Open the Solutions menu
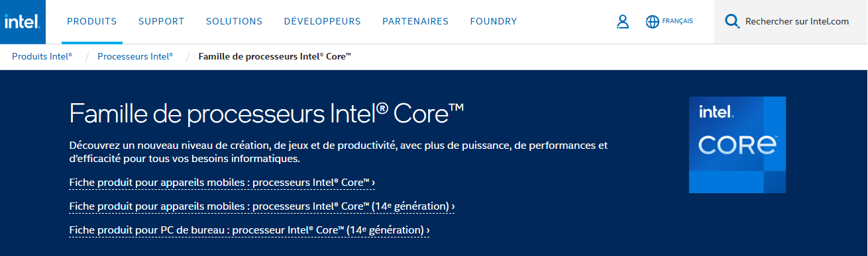Screen dimensions: 868x256 coord(234,22)
